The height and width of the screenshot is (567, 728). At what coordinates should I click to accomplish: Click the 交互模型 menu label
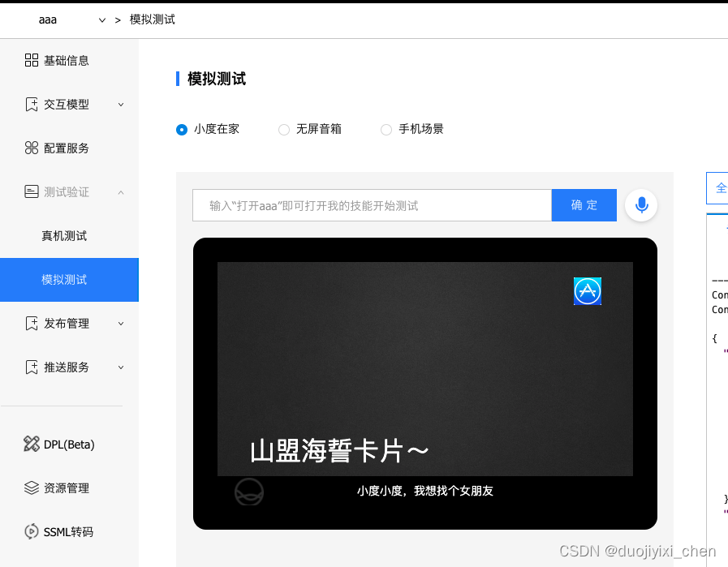(x=67, y=105)
